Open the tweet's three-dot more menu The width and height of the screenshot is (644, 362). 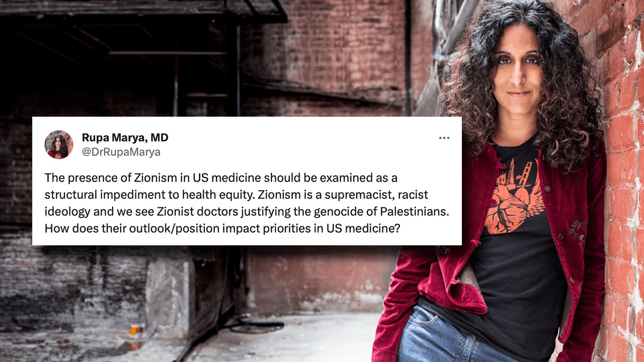444,138
